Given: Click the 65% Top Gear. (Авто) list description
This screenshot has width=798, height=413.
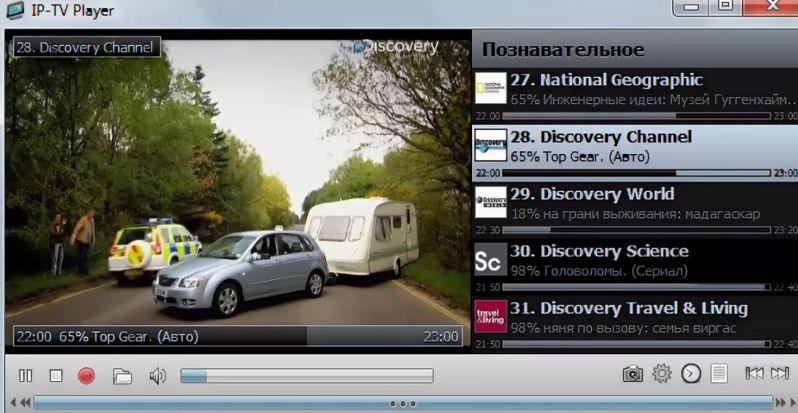Looking at the screenshot, I should [x=580, y=156].
